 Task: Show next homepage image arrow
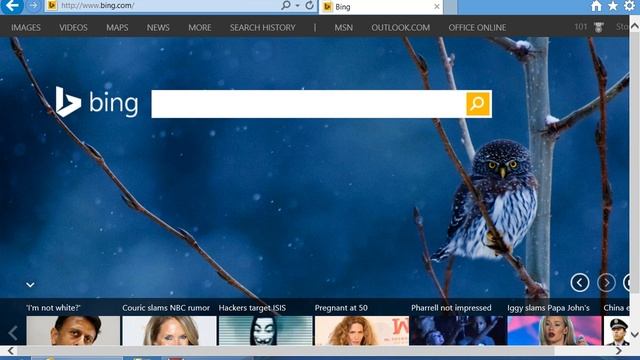(x=606, y=282)
